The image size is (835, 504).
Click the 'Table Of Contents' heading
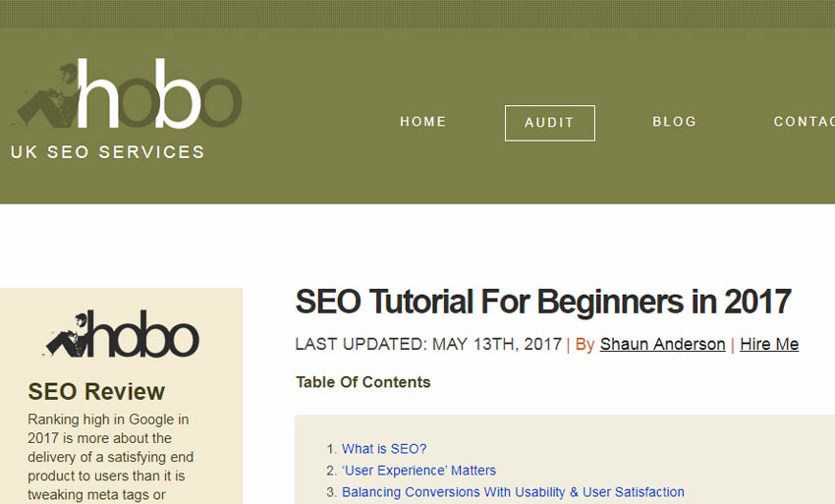[363, 382]
